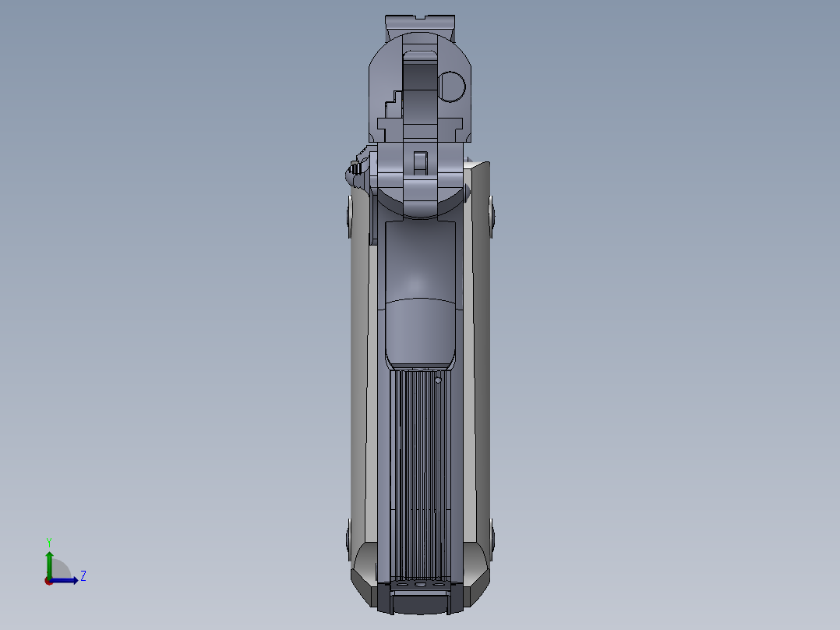The width and height of the screenshot is (840, 630).
Task: Click the gray quarter-circle of the orientation triad
Action: [x=60, y=568]
